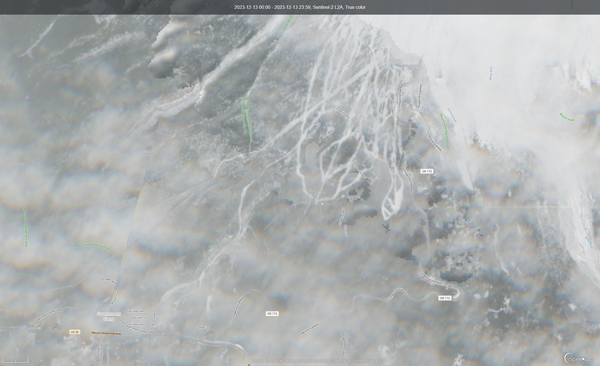
Task: Click the orange Mount Hood Highway label
Action: pyautogui.click(x=106, y=333)
